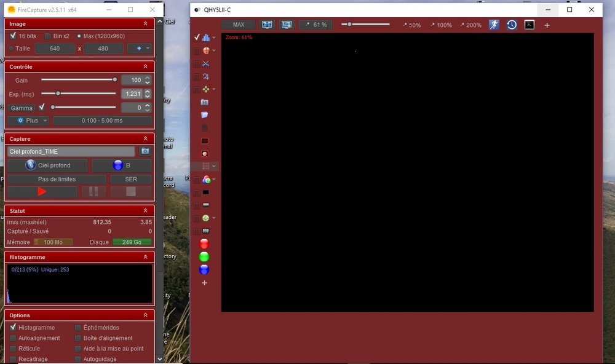Viewport: 615px width, 364px height.
Task: Start capture with red play button
Action: (x=42, y=191)
